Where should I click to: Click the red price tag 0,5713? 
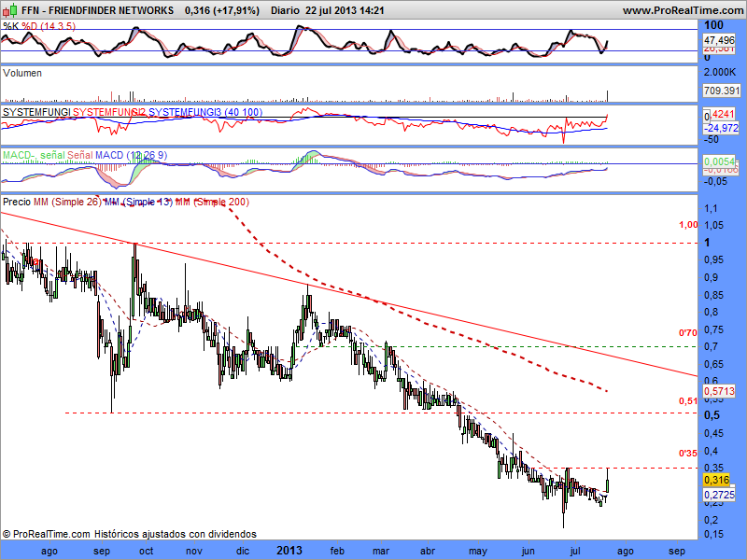(719, 391)
